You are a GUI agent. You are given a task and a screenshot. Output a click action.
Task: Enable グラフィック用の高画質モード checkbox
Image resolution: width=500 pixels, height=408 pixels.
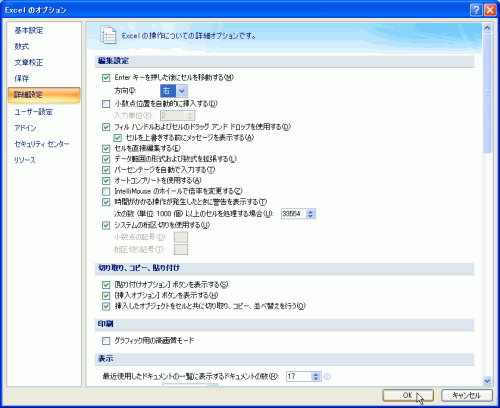coord(106,341)
